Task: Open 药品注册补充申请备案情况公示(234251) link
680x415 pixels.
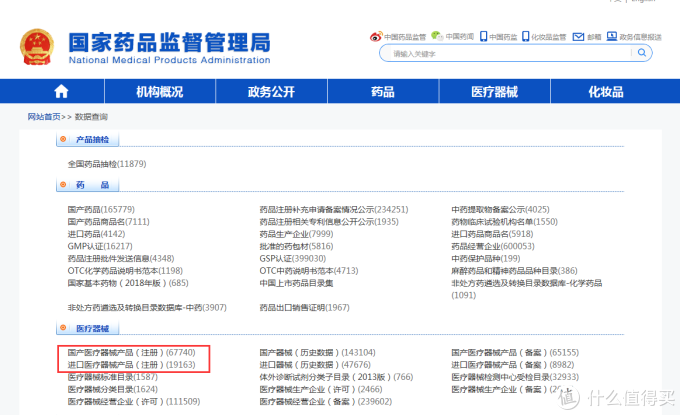Action: 334,209
